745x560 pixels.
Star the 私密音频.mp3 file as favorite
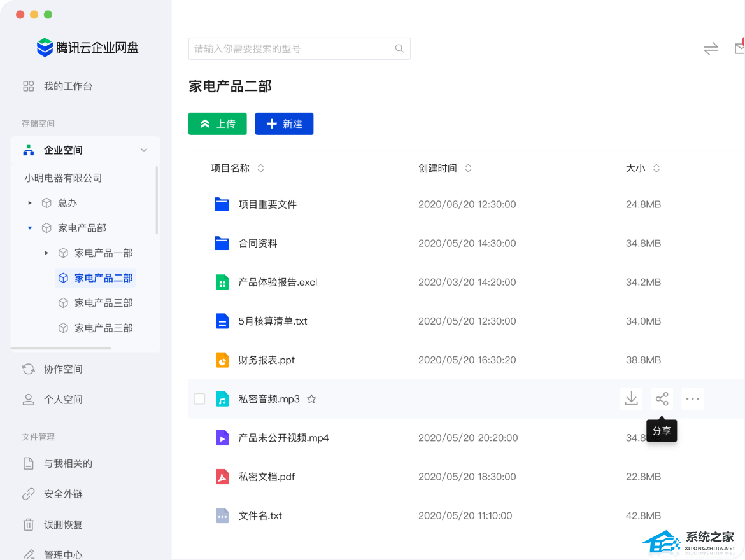pos(311,399)
